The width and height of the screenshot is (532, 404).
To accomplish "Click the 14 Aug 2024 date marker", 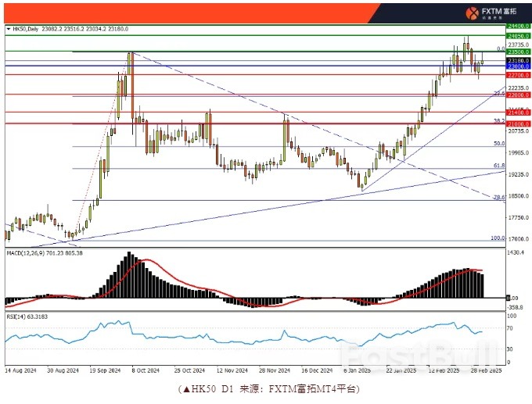I will 20,372.
